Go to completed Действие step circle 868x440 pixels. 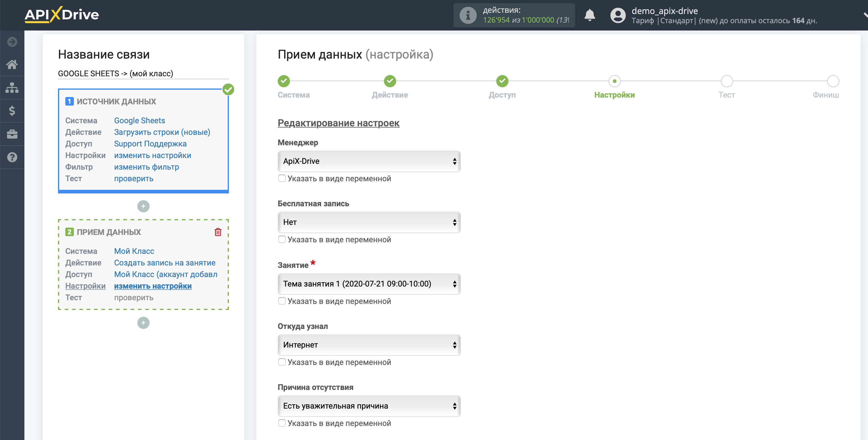(x=390, y=81)
